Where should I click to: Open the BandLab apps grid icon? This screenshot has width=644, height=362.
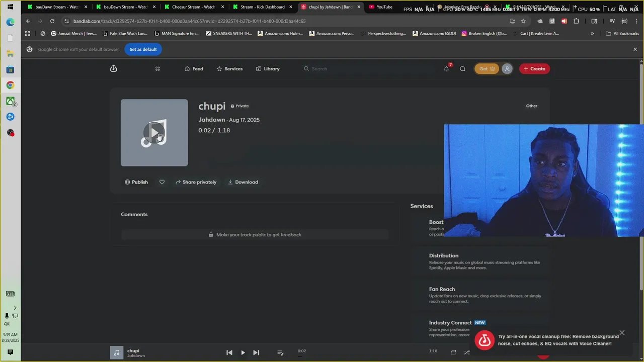pyautogui.click(x=157, y=69)
